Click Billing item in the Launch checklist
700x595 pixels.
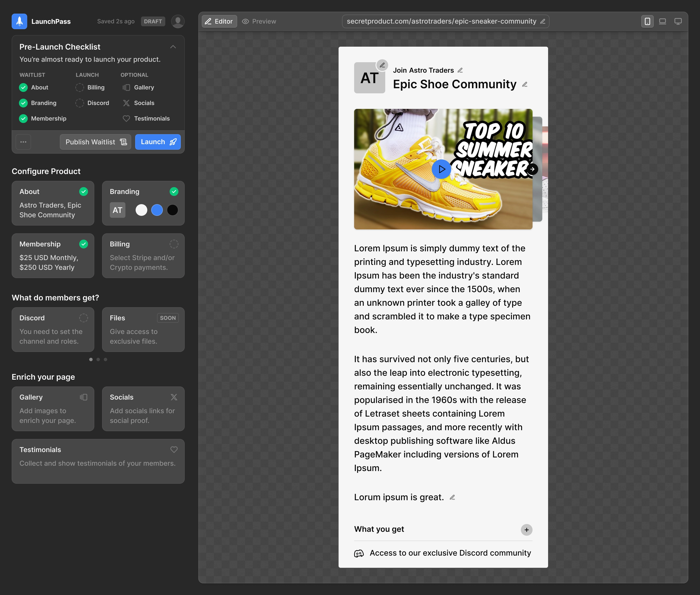pos(90,87)
